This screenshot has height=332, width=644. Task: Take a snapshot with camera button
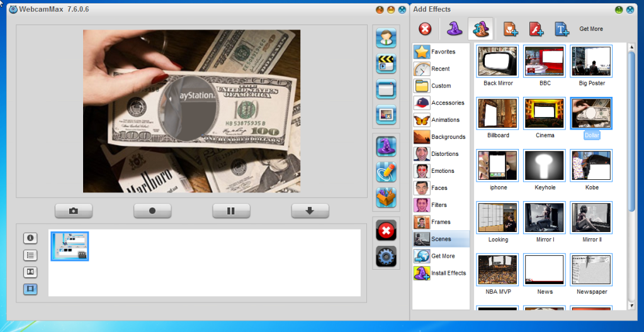point(74,211)
